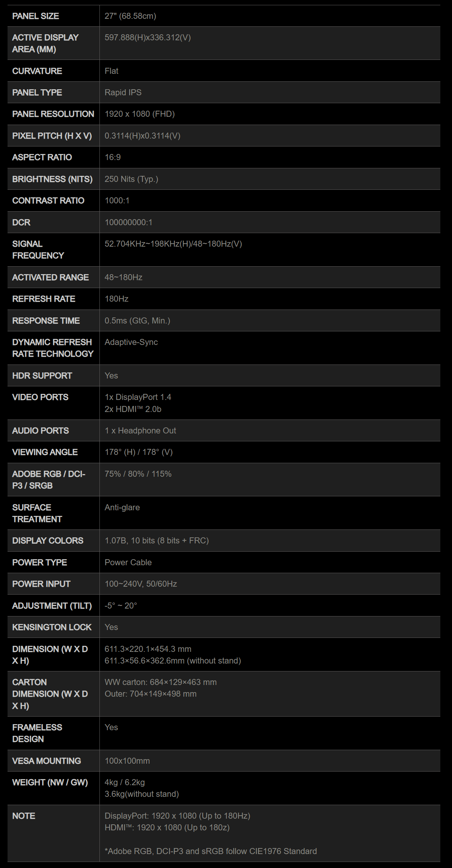This screenshot has height=868, width=452.
Task: Select the 100x100mm VESA mounting value
Action: 127,761
